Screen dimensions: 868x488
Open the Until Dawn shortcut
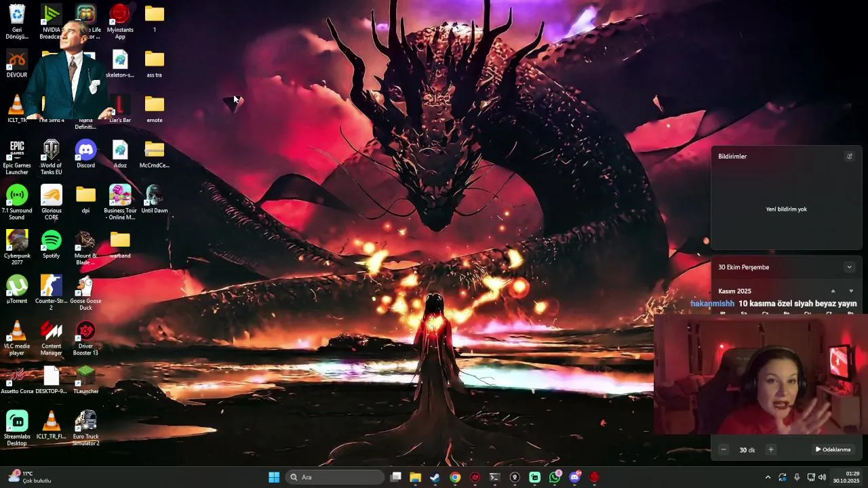tap(155, 199)
